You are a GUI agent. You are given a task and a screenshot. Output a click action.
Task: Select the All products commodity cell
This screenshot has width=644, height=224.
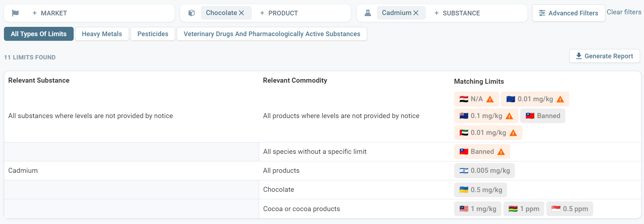(x=281, y=171)
